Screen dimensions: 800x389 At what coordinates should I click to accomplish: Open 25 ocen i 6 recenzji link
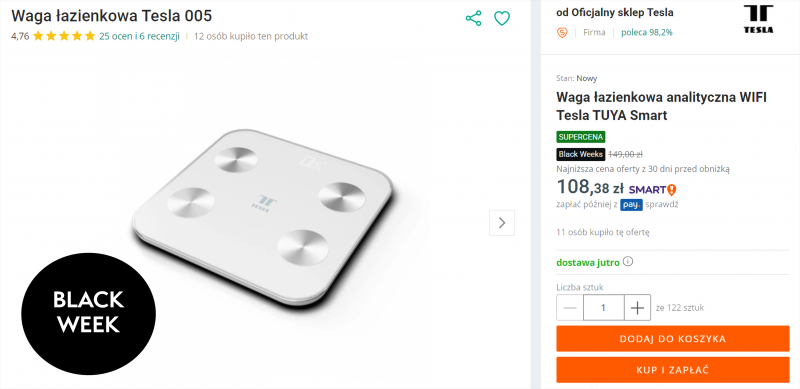coord(139,36)
